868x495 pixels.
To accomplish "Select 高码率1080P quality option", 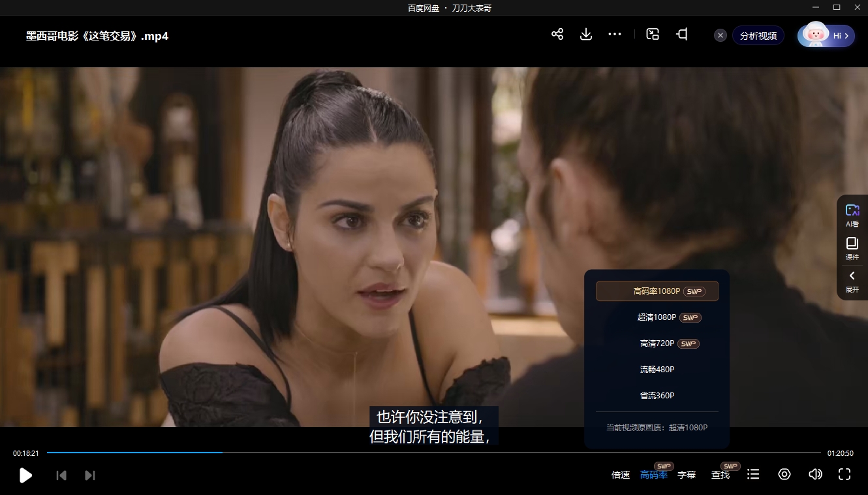I will (x=657, y=291).
